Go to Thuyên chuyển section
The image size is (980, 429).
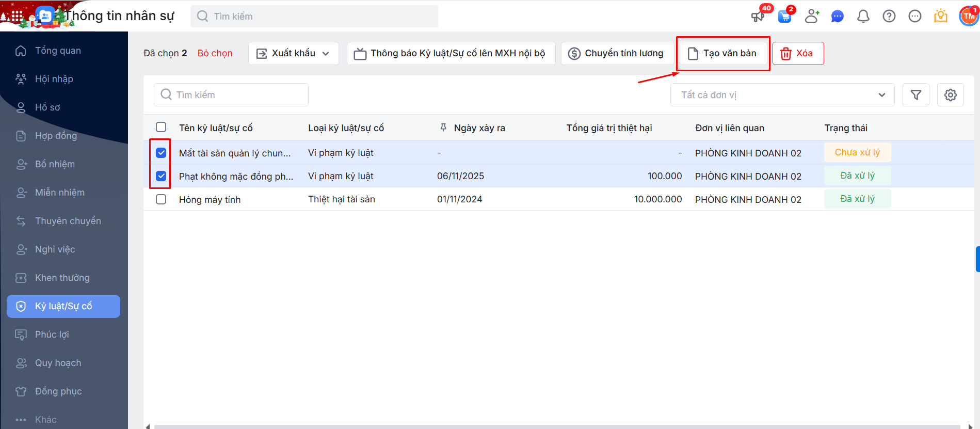tap(63, 221)
